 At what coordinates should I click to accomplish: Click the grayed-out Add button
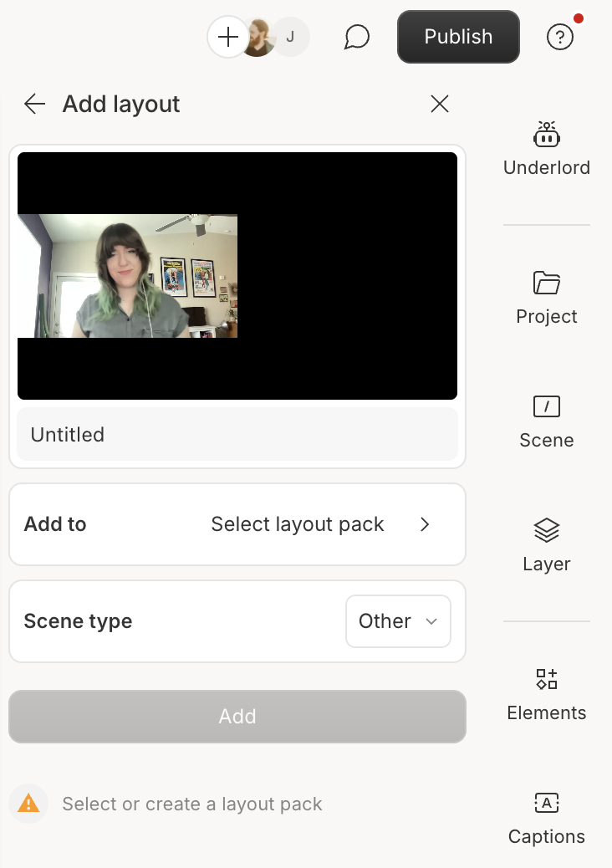point(237,717)
